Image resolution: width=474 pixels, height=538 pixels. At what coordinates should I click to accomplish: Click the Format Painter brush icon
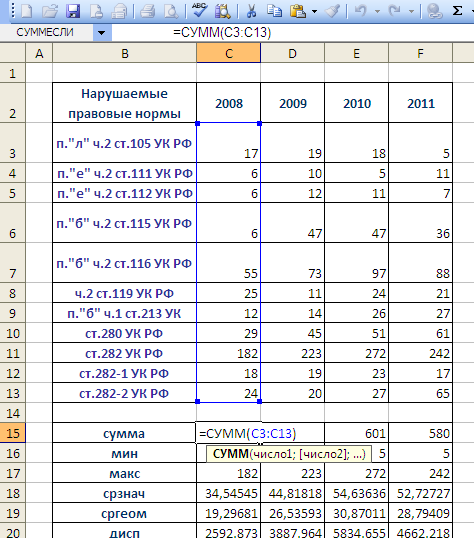pyautogui.click(x=332, y=11)
